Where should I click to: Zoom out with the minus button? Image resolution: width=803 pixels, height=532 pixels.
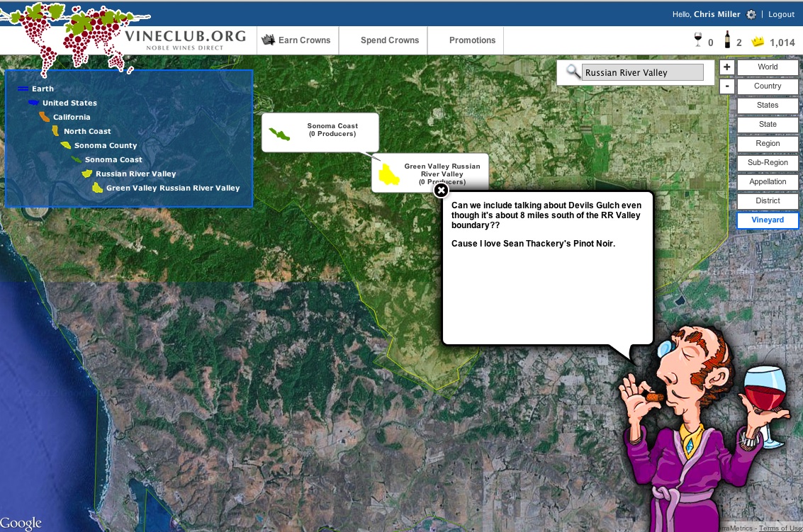pyautogui.click(x=726, y=86)
